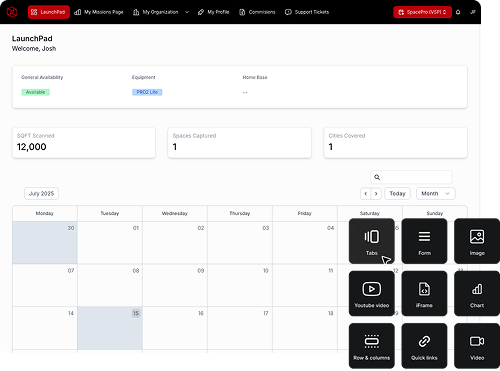This screenshot has height=371, width=500.
Task: Click the Spaces Captured card
Action: tap(240, 143)
